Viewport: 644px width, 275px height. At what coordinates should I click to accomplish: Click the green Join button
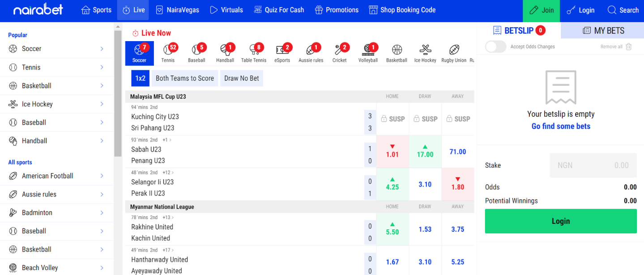[x=541, y=11]
